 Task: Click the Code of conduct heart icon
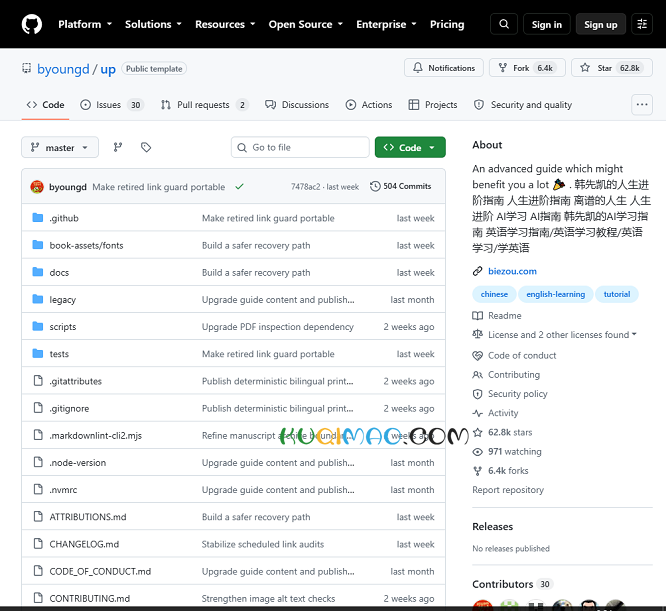click(477, 355)
